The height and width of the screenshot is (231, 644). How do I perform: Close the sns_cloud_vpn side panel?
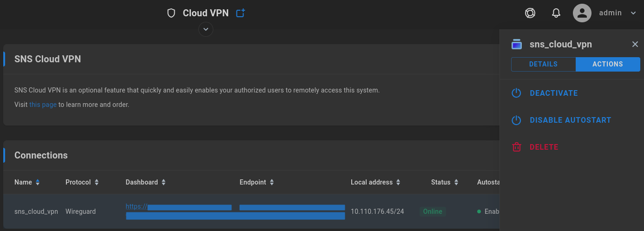pyautogui.click(x=635, y=44)
